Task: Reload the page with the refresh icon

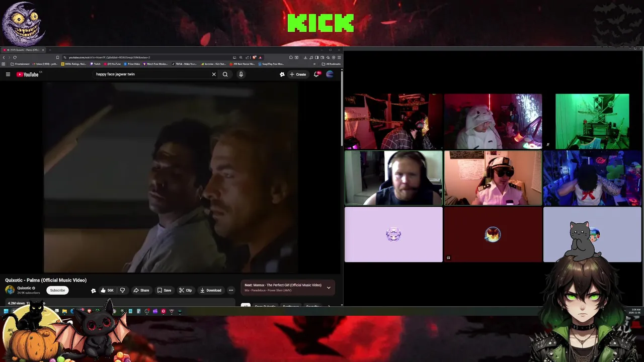Action: pyautogui.click(x=15, y=57)
